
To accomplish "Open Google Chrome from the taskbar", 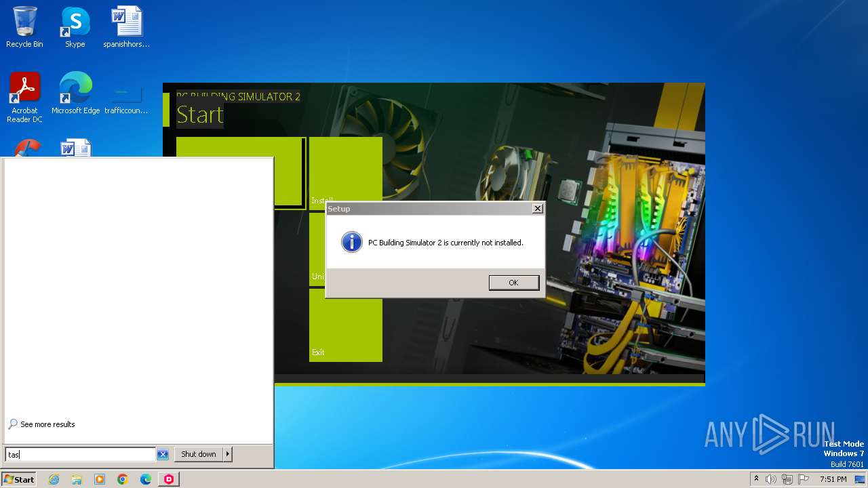I will (123, 479).
